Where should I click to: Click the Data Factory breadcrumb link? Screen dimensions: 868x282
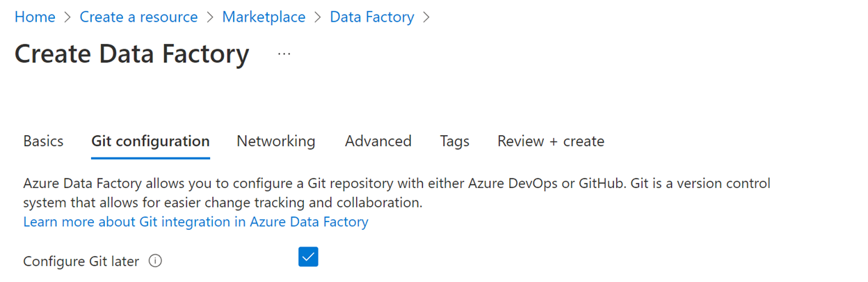click(x=372, y=17)
